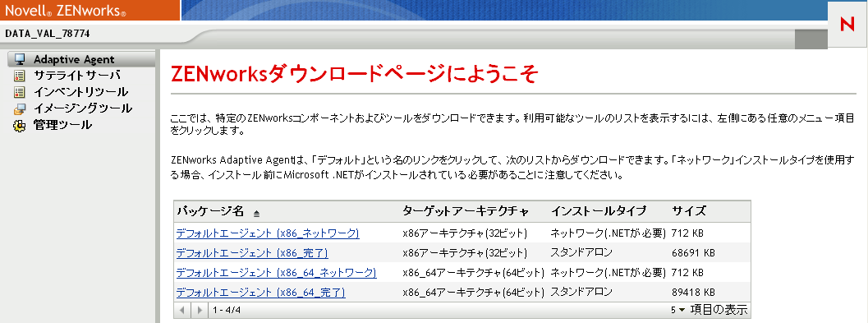
Task: Click the 68691 KB size cell
Action: 693,253
